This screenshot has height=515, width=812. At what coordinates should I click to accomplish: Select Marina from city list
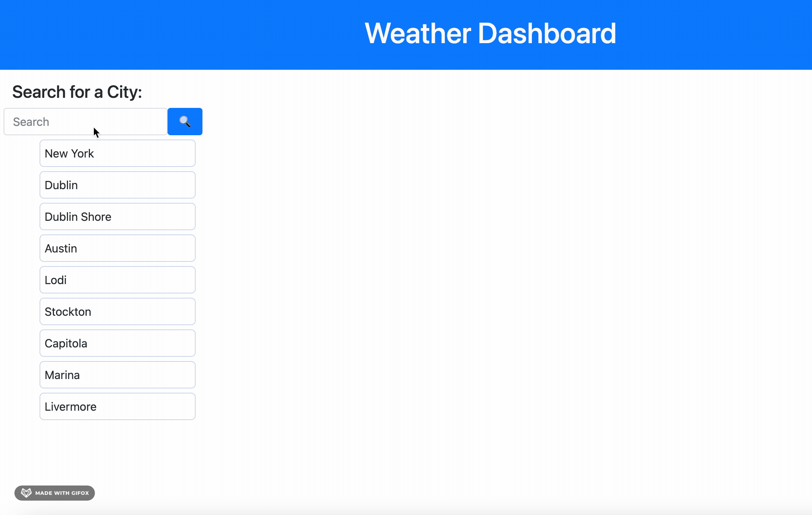click(117, 375)
